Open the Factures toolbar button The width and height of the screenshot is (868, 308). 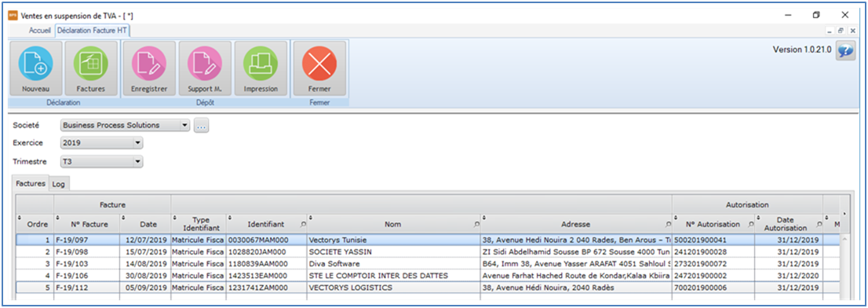click(x=91, y=69)
